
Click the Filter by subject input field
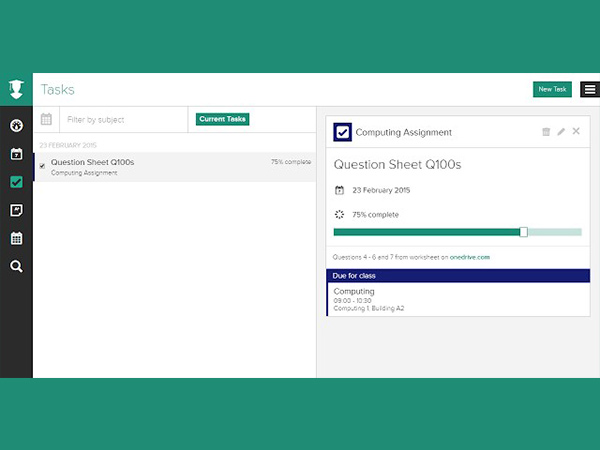(x=123, y=119)
